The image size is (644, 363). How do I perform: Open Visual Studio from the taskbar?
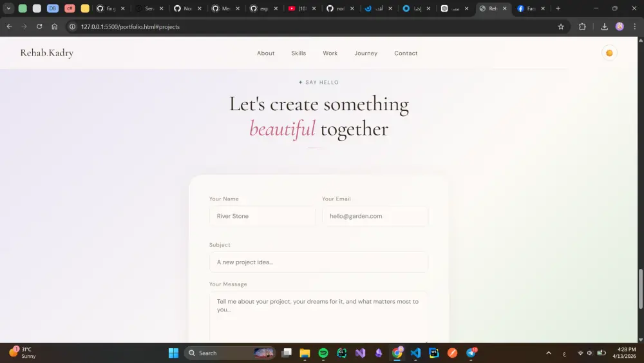[x=360, y=353]
